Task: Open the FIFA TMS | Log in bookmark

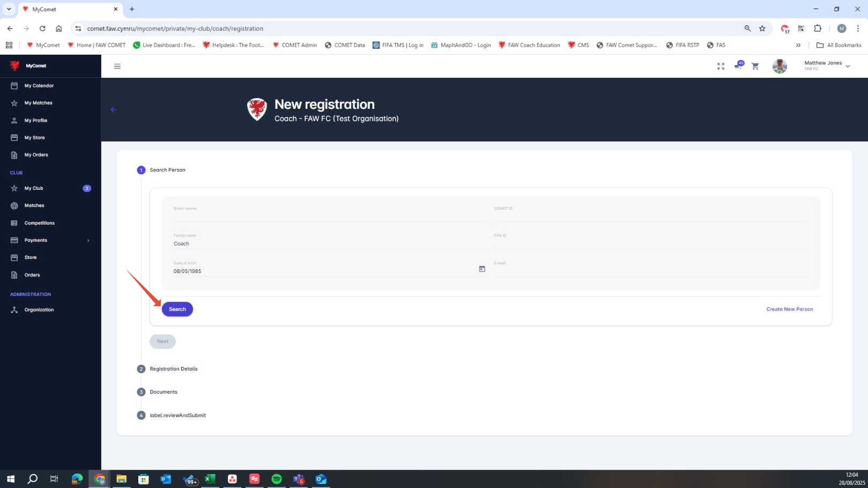Action: [x=398, y=45]
